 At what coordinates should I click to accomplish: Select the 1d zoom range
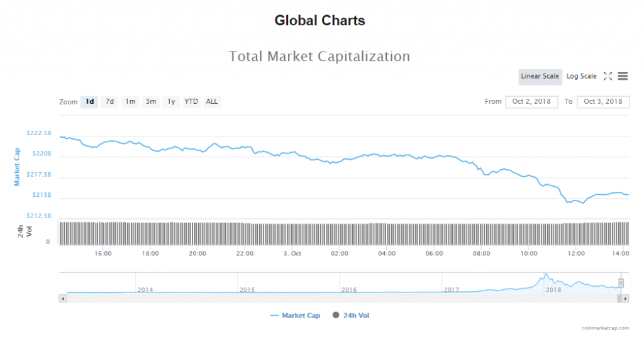click(x=89, y=102)
